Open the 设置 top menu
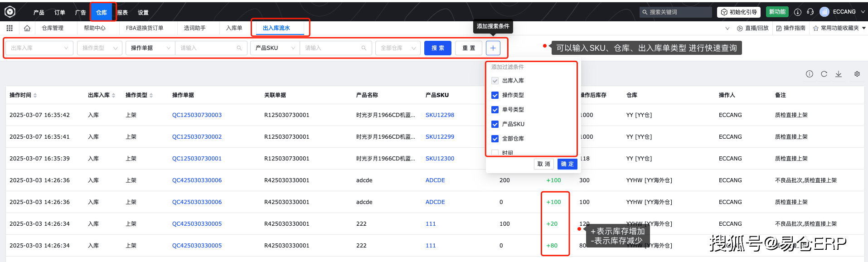Screen dimensions: 868x262 click(x=143, y=13)
